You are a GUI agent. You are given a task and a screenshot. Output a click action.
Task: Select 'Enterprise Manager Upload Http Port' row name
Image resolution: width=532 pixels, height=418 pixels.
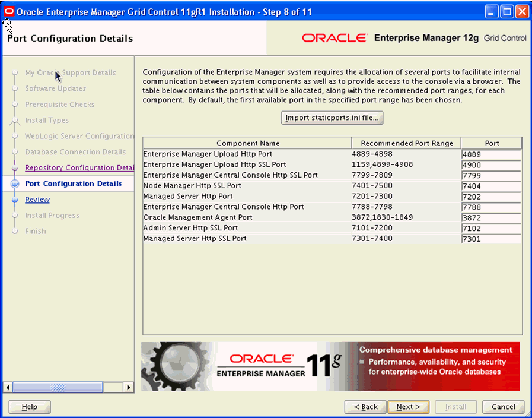(208, 154)
